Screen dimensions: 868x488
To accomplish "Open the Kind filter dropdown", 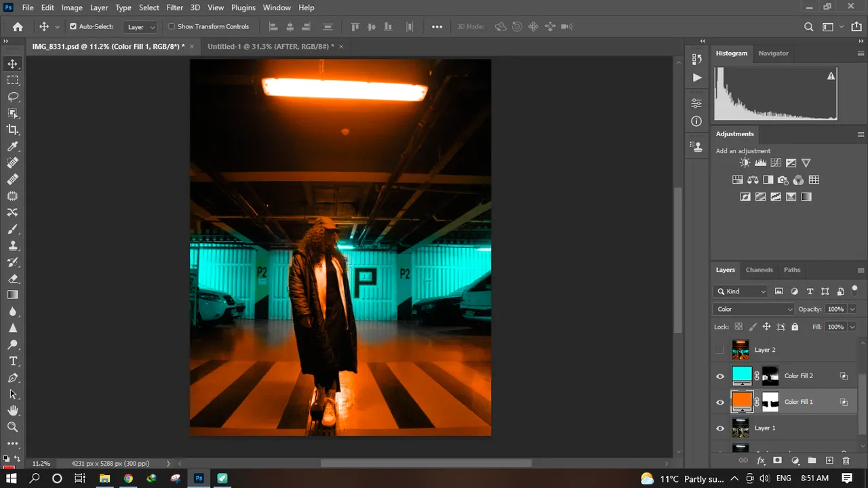I will click(741, 291).
